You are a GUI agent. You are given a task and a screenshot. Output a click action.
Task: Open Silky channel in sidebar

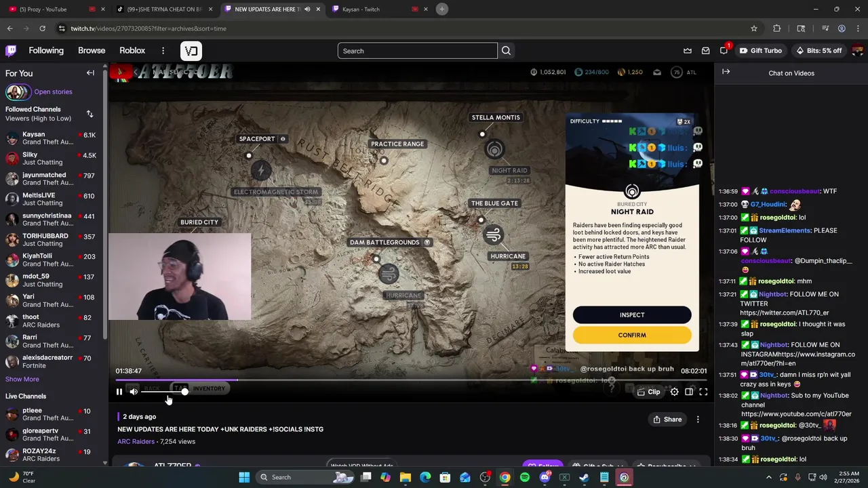52,159
